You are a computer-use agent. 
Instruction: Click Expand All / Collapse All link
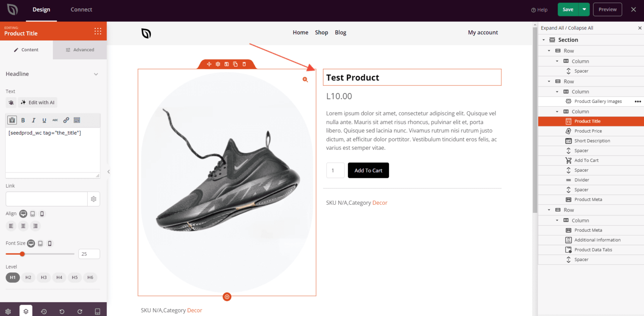click(x=567, y=28)
